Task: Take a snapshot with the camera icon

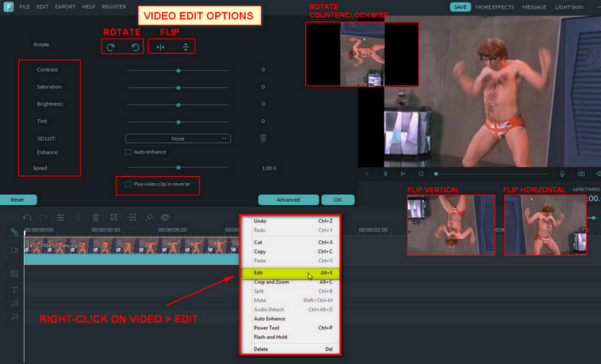Action: pyautogui.click(x=582, y=174)
